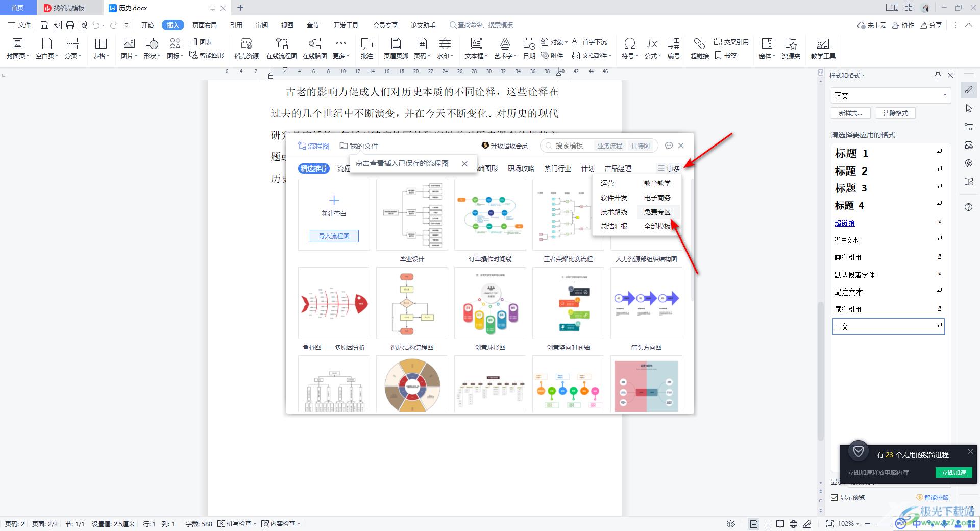Choose 教育教学 category

point(657,183)
